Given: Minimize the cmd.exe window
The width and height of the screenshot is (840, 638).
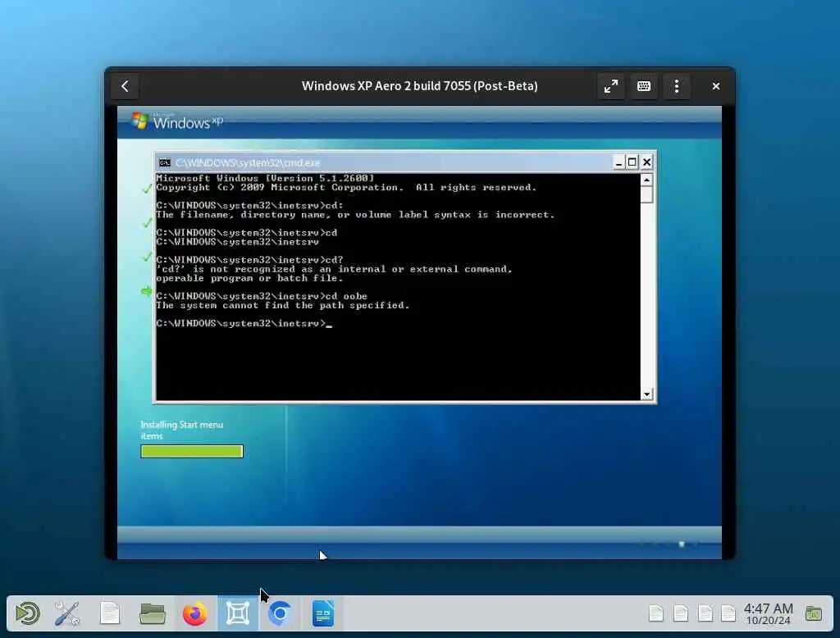Looking at the screenshot, I should pyautogui.click(x=619, y=162).
